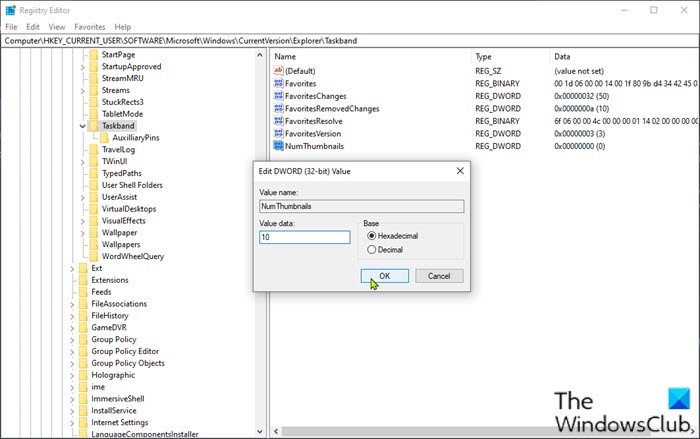The image size is (700, 439).
Task: Expand the Extensions tree node
Action: click(x=71, y=280)
